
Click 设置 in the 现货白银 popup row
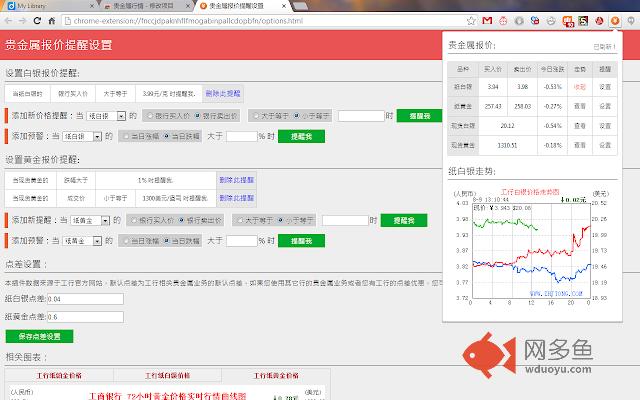[x=605, y=126]
